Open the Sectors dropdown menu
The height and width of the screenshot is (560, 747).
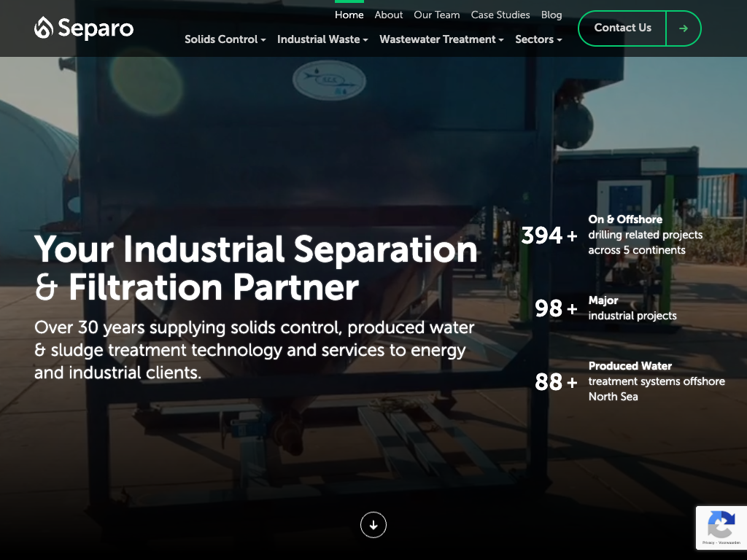(x=538, y=39)
